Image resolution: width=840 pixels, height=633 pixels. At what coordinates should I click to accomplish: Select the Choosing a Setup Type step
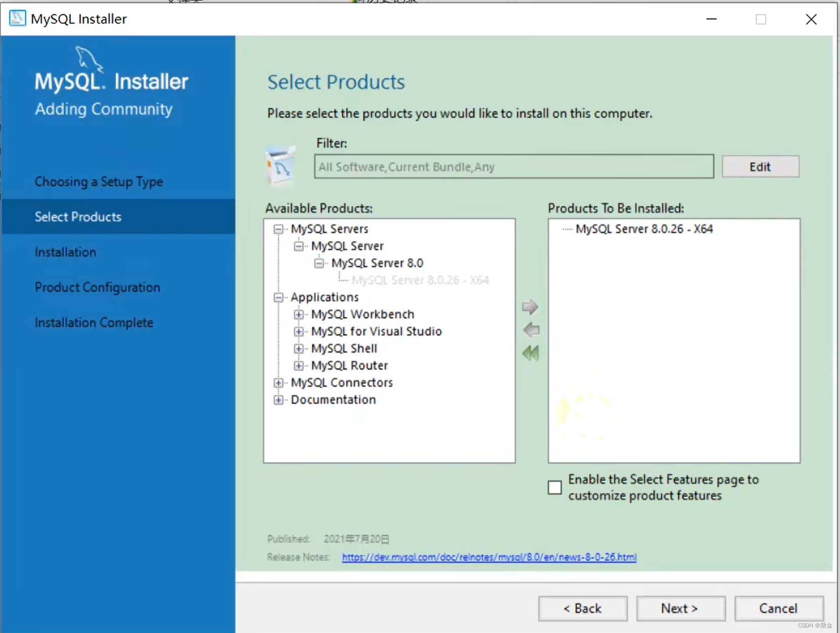click(99, 182)
